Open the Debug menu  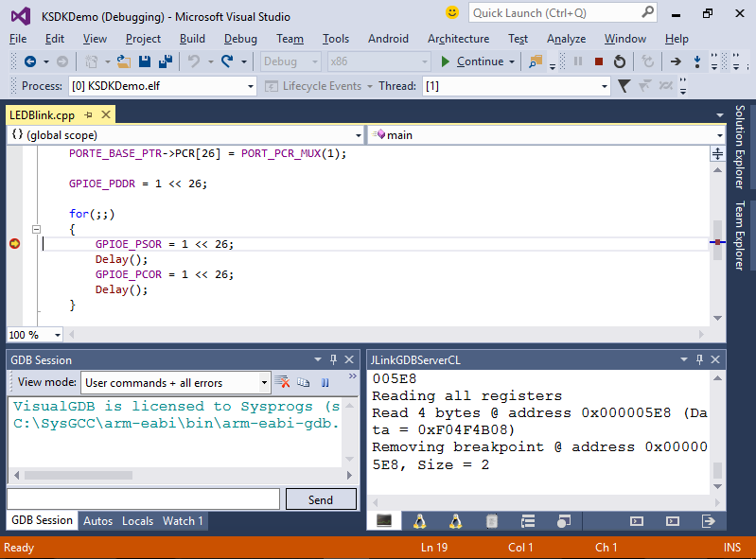240,39
